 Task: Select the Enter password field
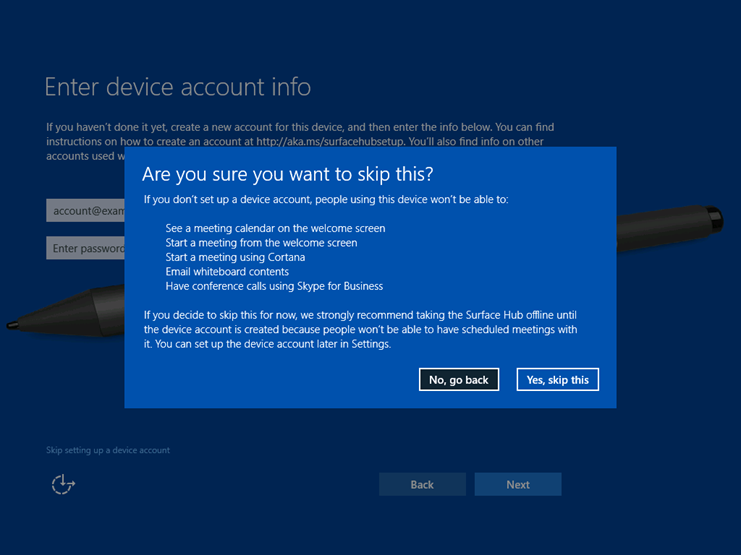click(x=85, y=248)
